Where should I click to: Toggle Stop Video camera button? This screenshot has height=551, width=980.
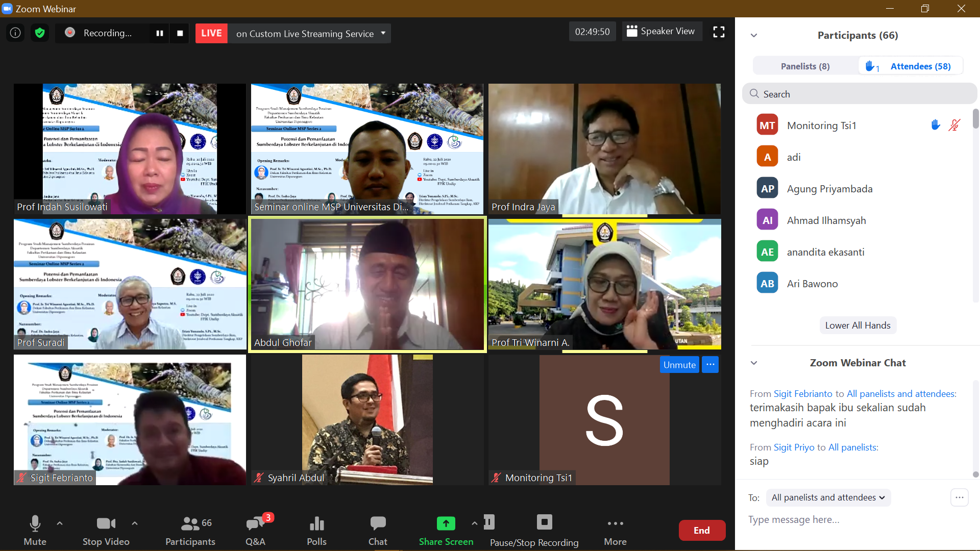(x=106, y=530)
